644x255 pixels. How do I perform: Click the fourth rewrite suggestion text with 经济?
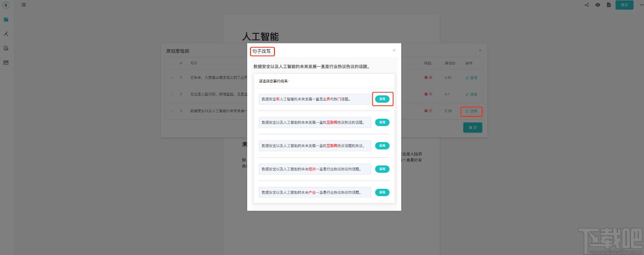pos(314,169)
